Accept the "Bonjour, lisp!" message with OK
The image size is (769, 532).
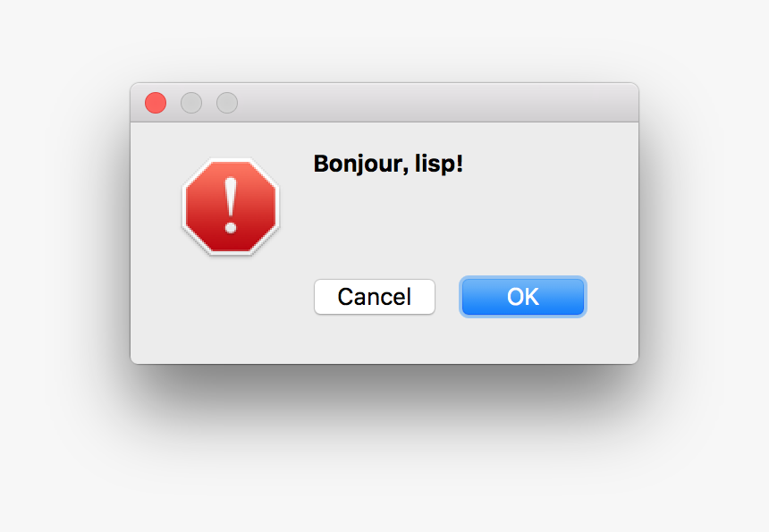point(523,297)
